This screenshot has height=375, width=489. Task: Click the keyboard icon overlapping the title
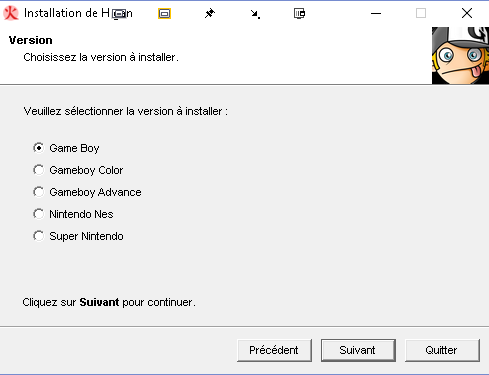119,14
